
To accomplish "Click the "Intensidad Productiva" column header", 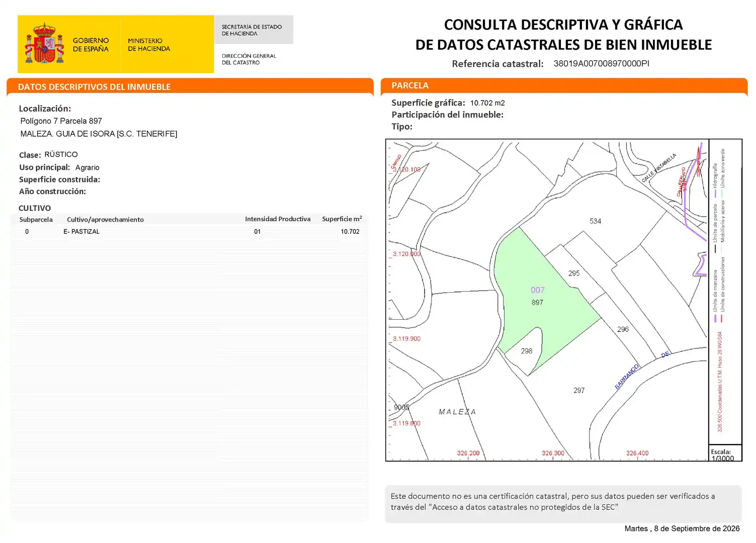I will tap(278, 219).
